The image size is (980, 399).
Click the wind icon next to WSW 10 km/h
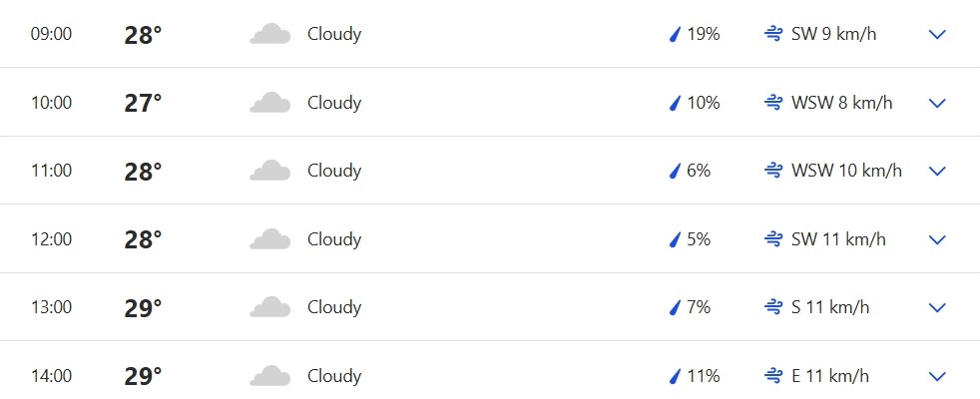[772, 172]
